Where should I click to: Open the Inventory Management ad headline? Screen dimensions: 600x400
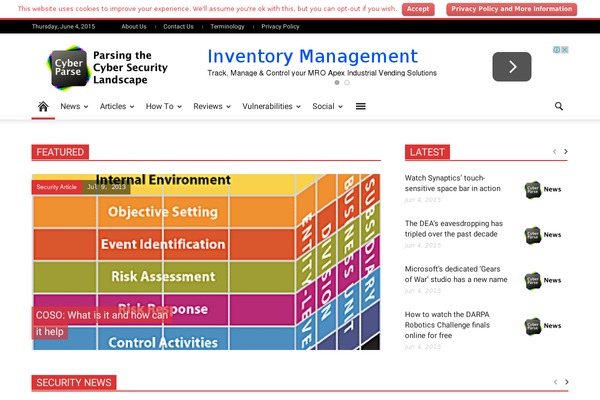(x=312, y=56)
